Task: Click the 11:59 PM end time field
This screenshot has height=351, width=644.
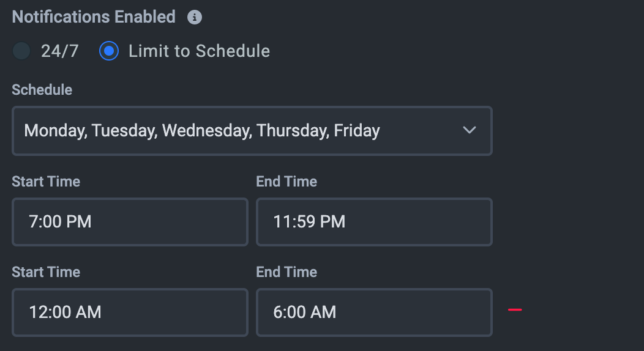Action: click(373, 221)
